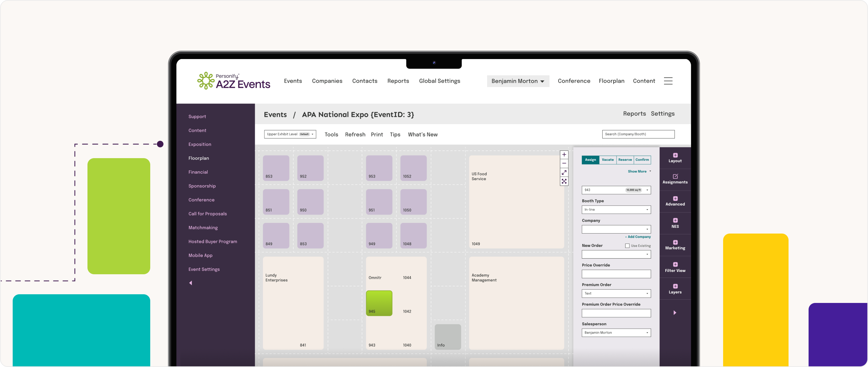Click the Add Company link

click(x=637, y=237)
